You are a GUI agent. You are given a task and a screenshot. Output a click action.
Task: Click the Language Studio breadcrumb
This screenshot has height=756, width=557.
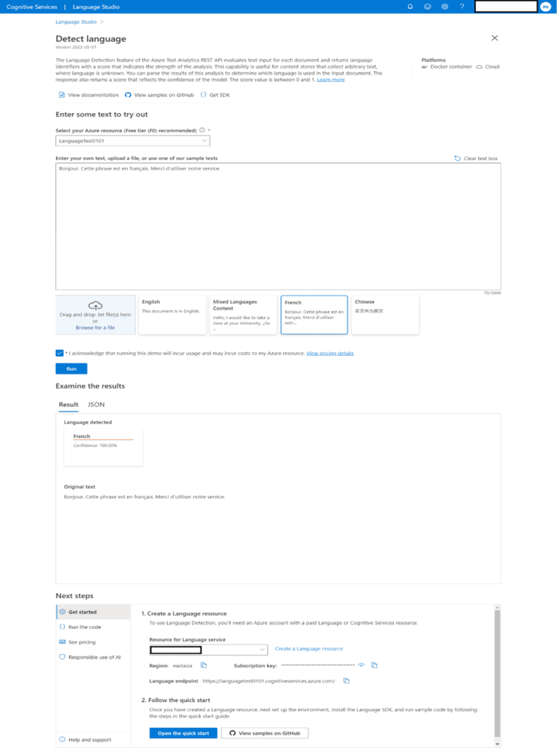pos(76,21)
